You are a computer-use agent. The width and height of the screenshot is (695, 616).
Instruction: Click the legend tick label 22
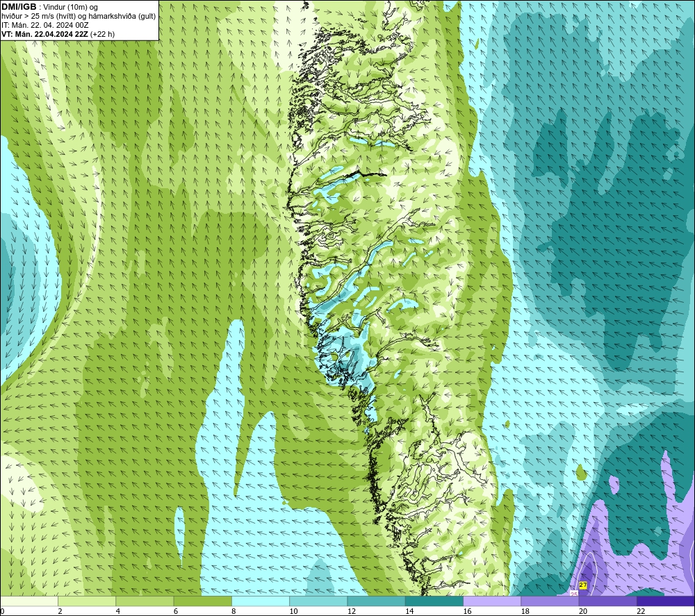[x=641, y=611]
